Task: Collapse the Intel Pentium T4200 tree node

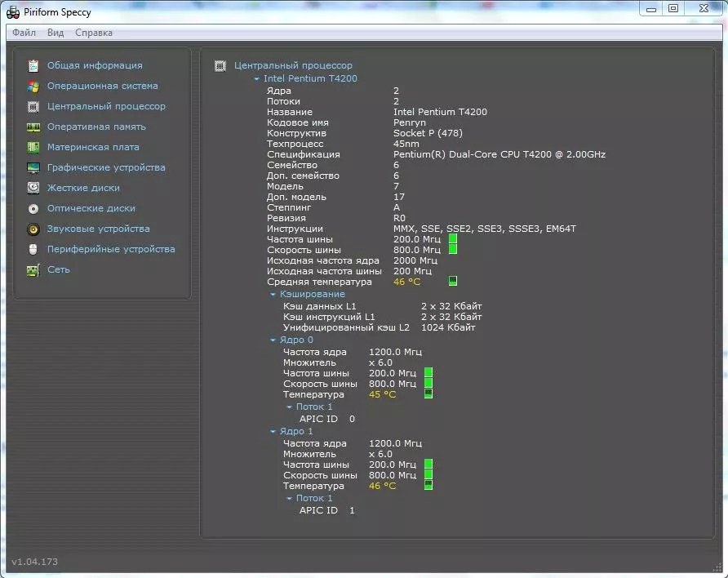Action: point(257,79)
